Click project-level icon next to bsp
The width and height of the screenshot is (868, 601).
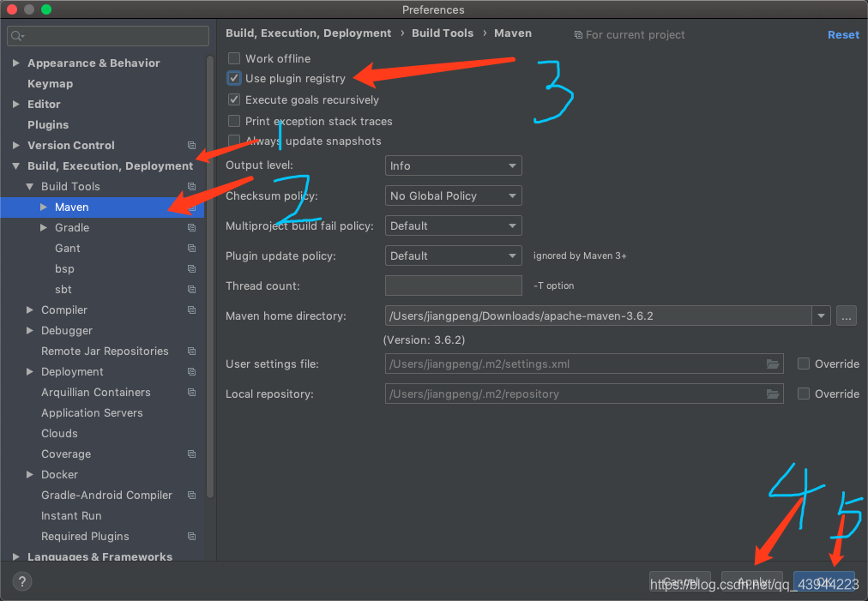point(191,268)
